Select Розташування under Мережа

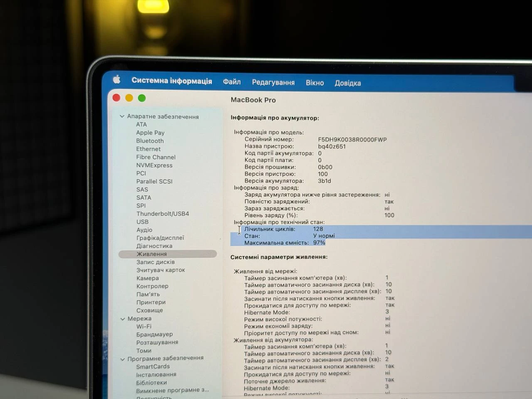pos(157,342)
